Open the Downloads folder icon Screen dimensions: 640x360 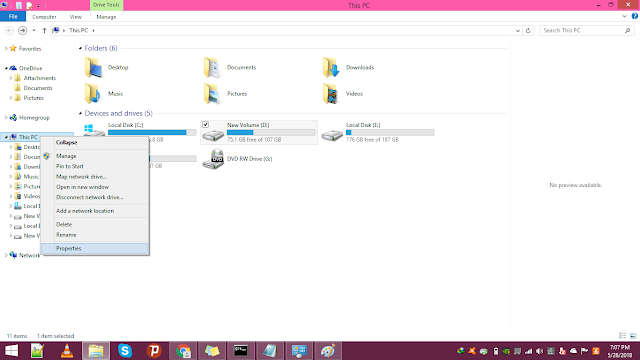pyautogui.click(x=331, y=68)
